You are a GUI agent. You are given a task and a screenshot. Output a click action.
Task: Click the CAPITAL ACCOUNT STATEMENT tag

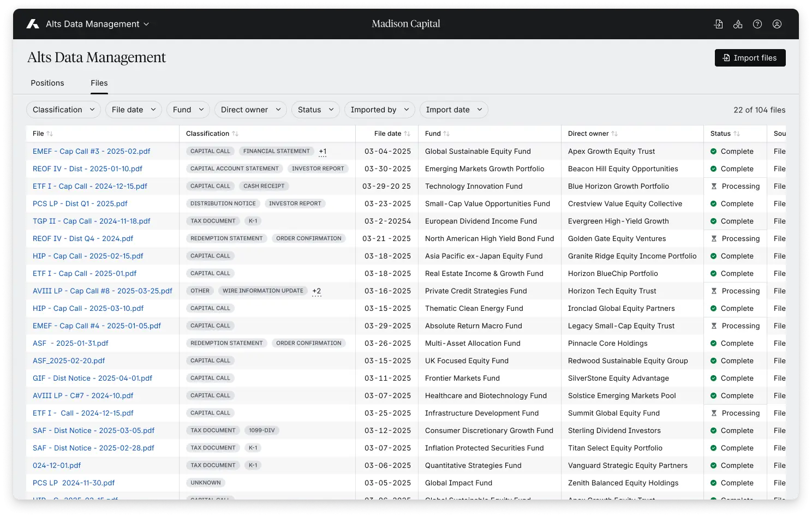235,169
